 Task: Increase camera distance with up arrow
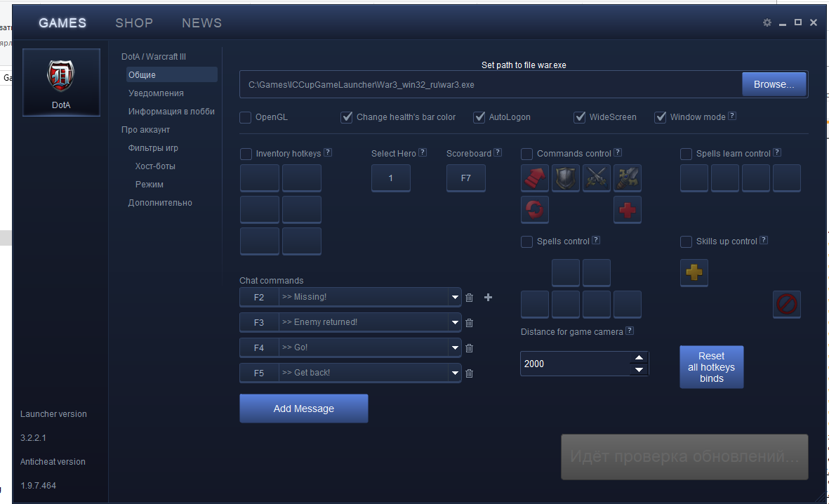coord(639,357)
